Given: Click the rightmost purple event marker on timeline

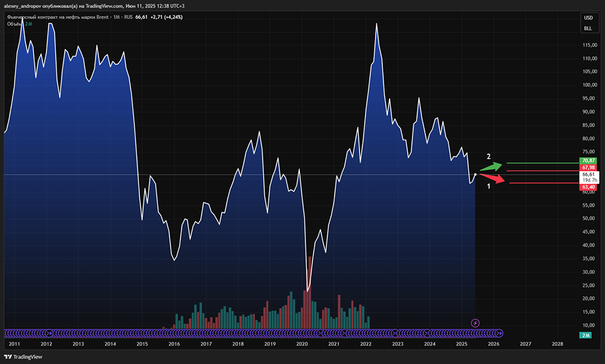Looking at the screenshot, I should 499,333.
